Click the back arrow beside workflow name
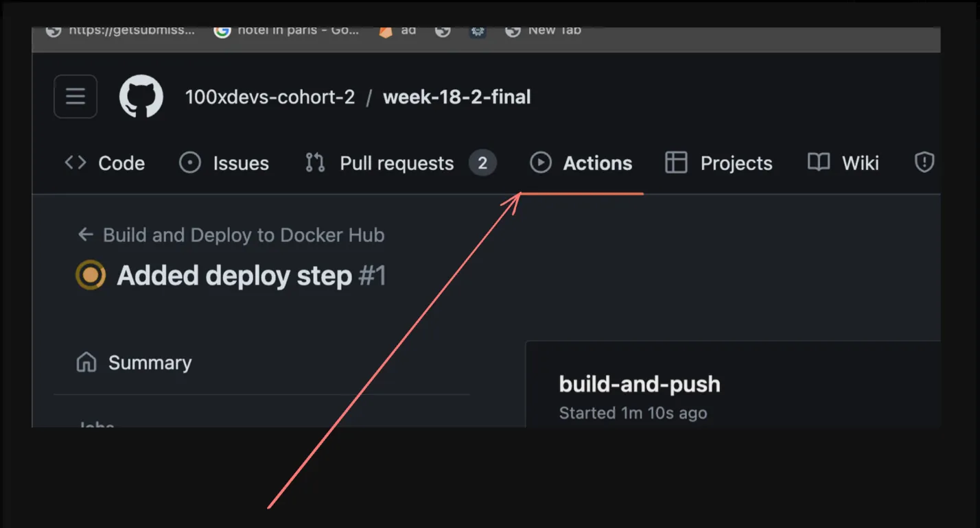The width and height of the screenshot is (980, 528). pos(85,235)
